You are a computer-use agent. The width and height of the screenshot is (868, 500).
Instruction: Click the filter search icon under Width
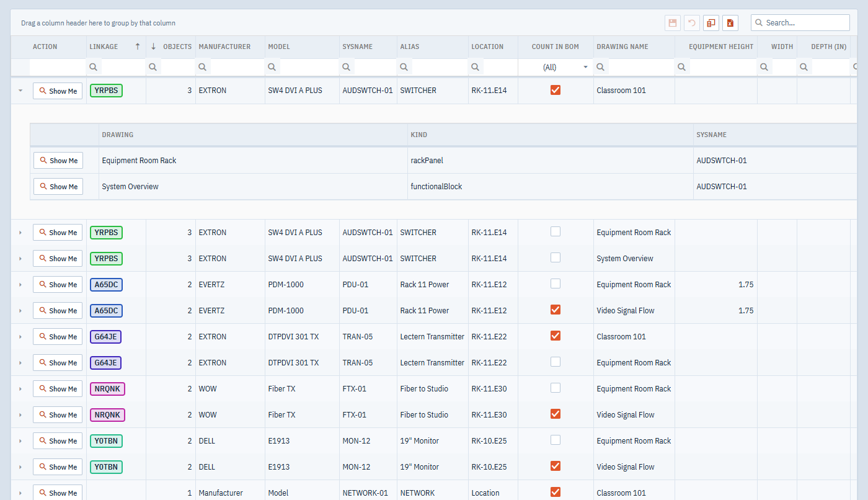764,67
